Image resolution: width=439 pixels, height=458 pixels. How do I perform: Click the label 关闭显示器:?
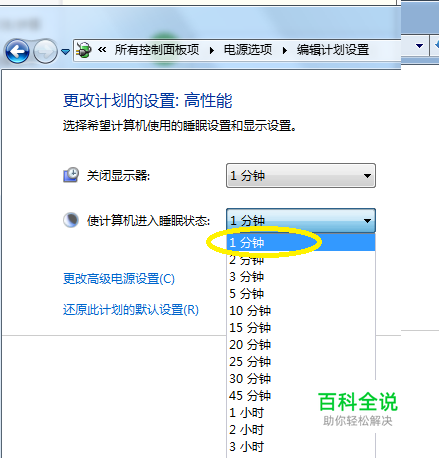(x=118, y=175)
